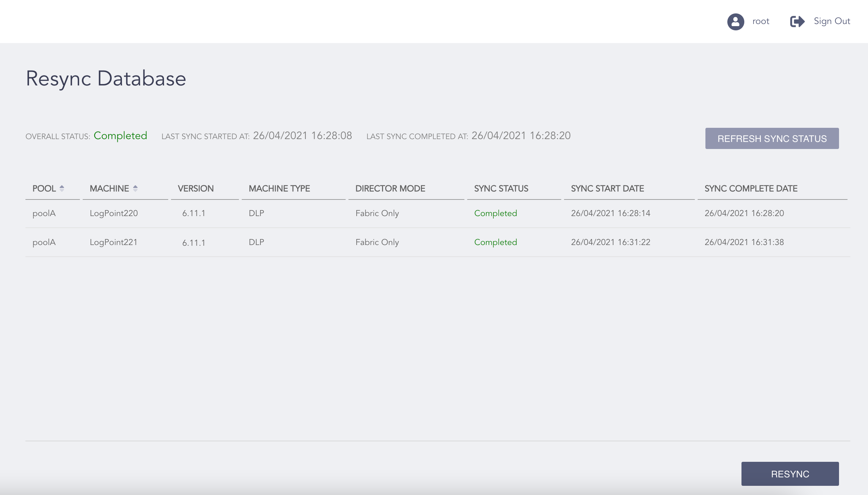
Task: Click the root user avatar icon
Action: [x=735, y=22]
